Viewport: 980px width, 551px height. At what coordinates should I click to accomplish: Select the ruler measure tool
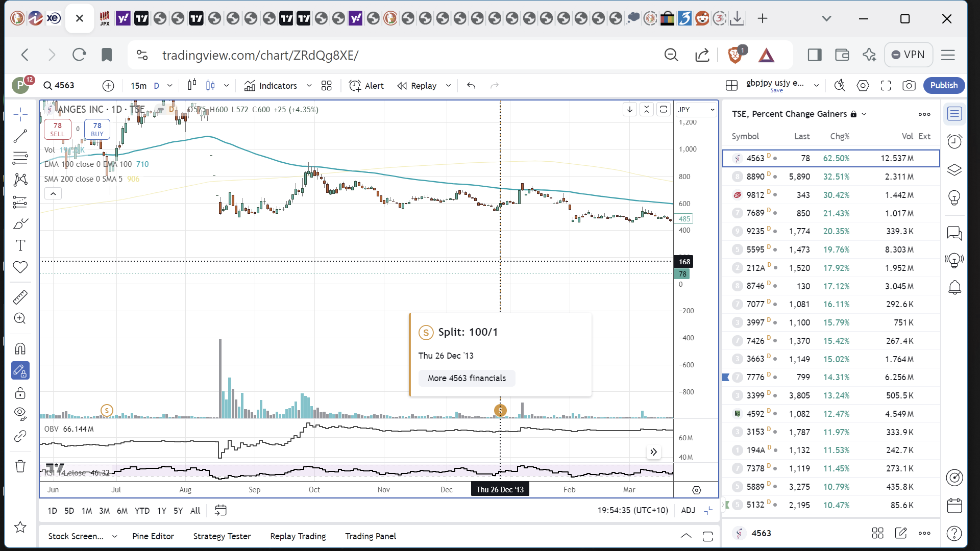20,297
